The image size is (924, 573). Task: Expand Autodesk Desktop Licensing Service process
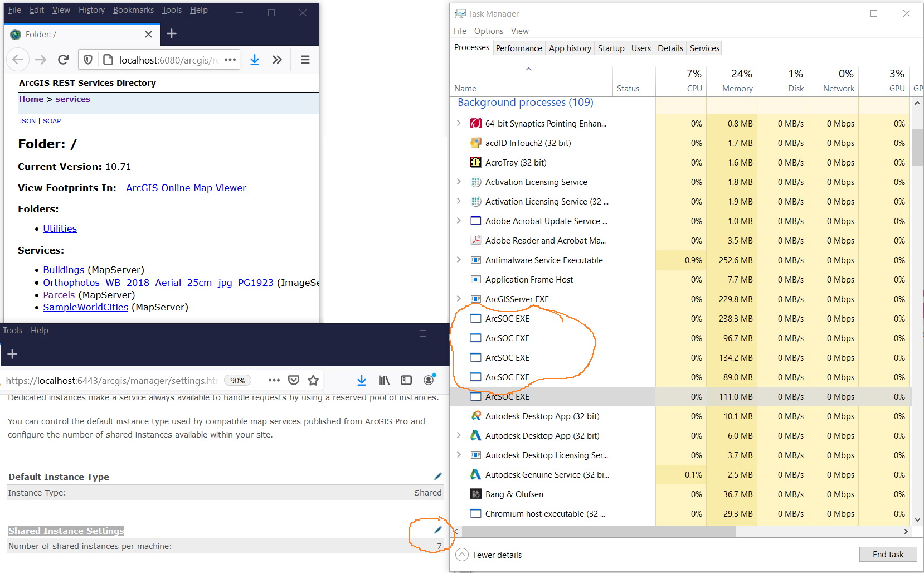click(459, 455)
